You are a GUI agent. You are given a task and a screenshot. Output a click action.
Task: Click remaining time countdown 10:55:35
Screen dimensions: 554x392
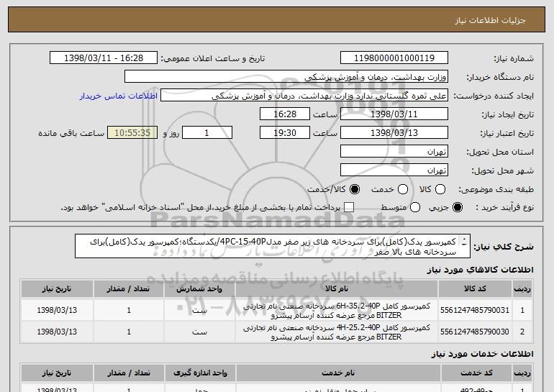tap(132, 133)
